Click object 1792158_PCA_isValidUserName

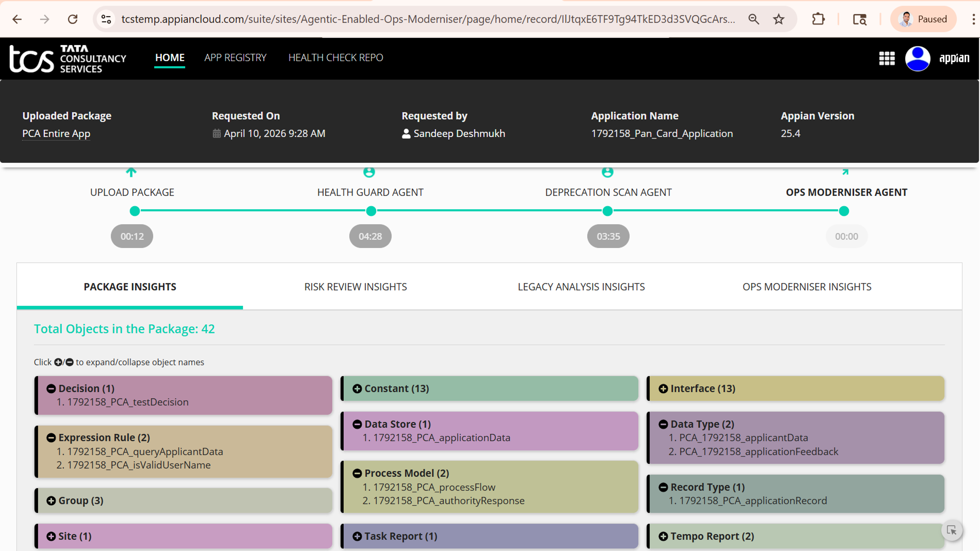[139, 465]
